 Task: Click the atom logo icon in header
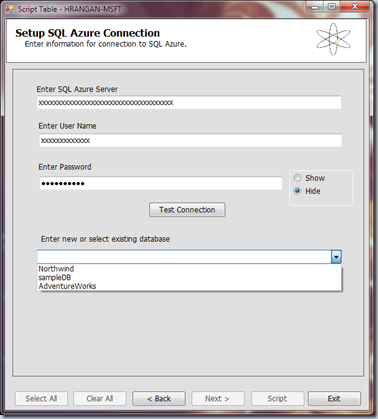(x=333, y=39)
